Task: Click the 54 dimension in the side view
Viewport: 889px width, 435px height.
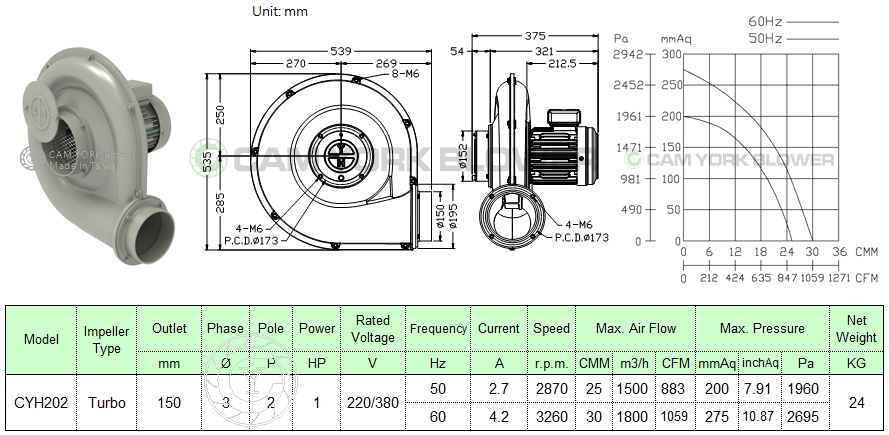Action: [x=458, y=52]
